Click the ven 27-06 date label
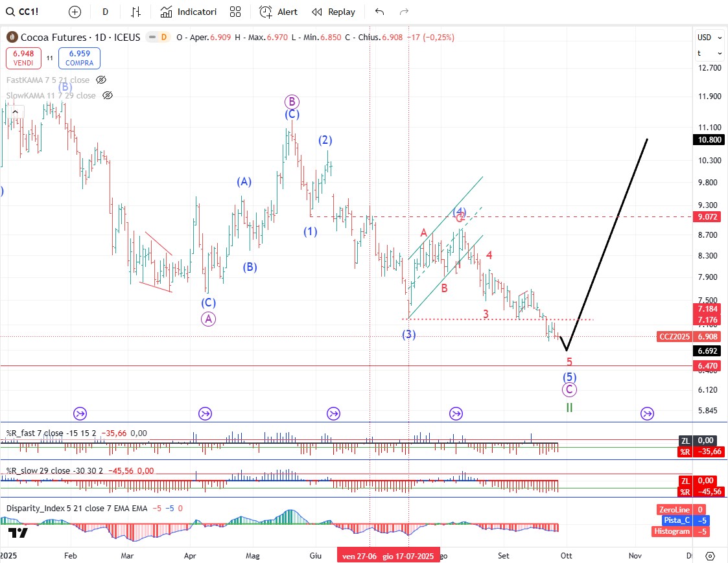 pos(360,556)
